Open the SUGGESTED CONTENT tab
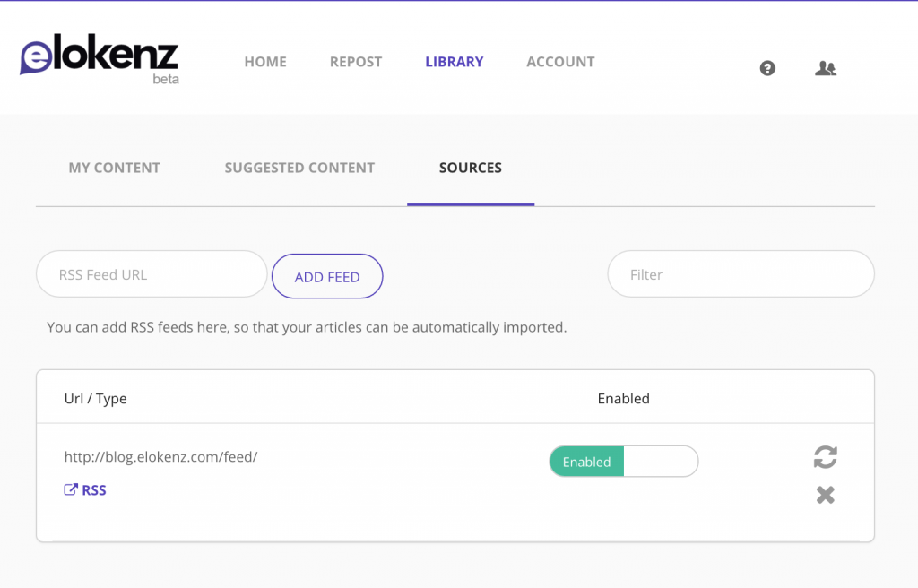Image resolution: width=918 pixels, height=588 pixels. tap(299, 168)
